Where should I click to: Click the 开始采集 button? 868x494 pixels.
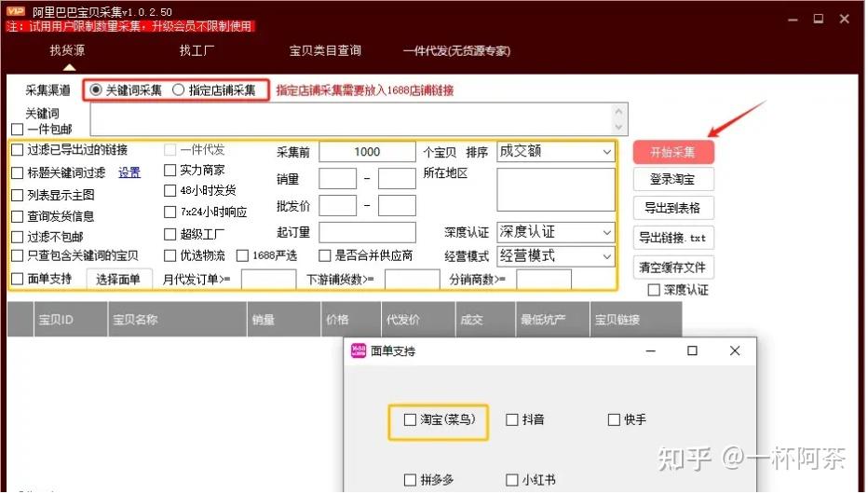click(673, 152)
